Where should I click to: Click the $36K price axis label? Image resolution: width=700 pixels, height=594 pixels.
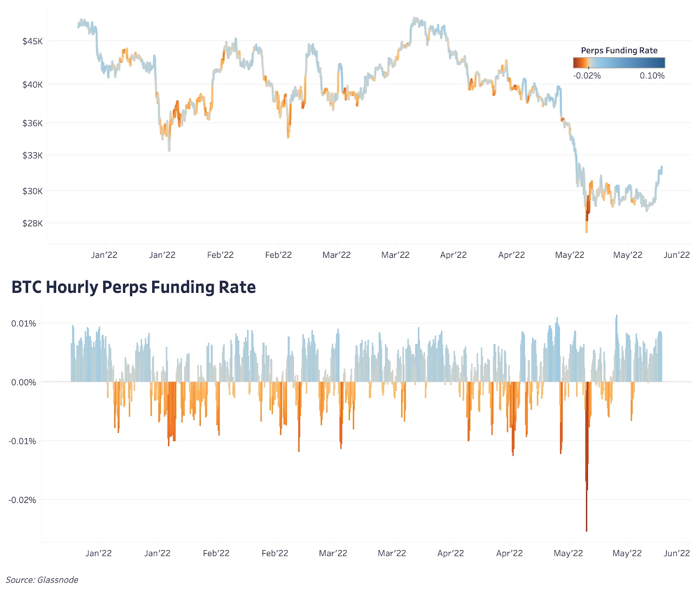point(33,123)
